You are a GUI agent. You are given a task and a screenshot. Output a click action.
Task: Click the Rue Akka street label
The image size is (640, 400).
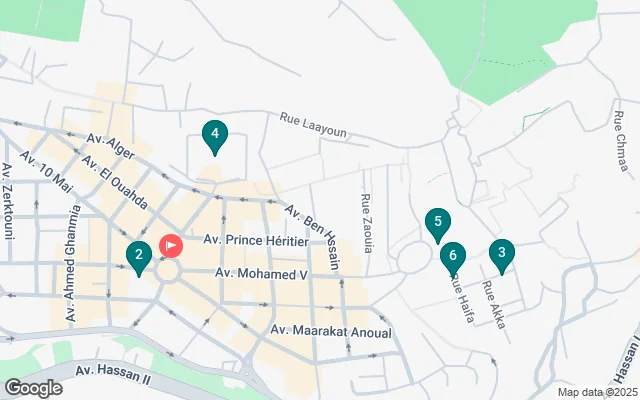(x=494, y=304)
